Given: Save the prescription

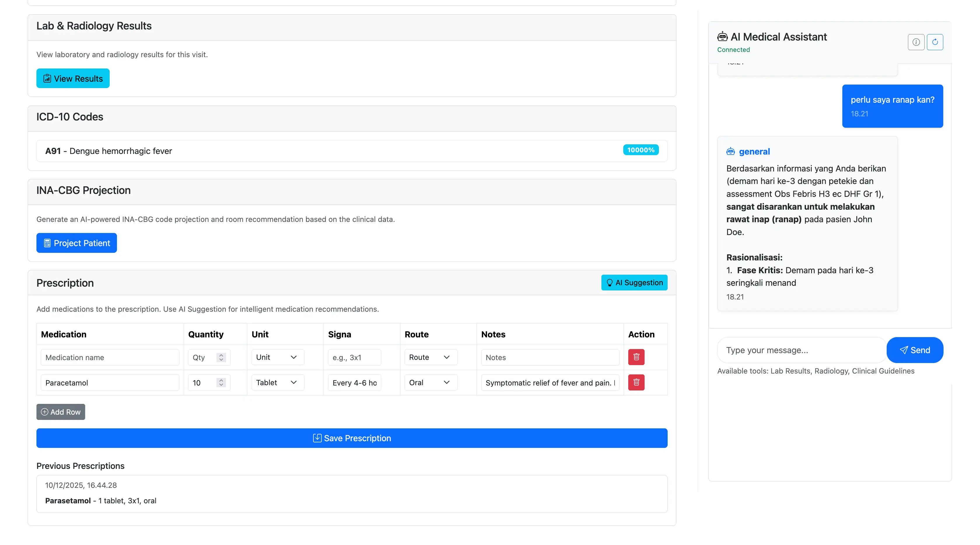Looking at the screenshot, I should [351, 438].
